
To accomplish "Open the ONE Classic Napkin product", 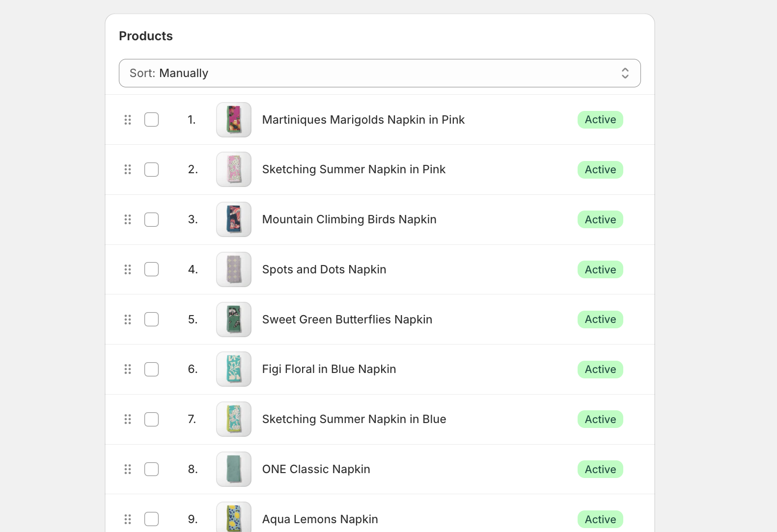I will coord(316,469).
